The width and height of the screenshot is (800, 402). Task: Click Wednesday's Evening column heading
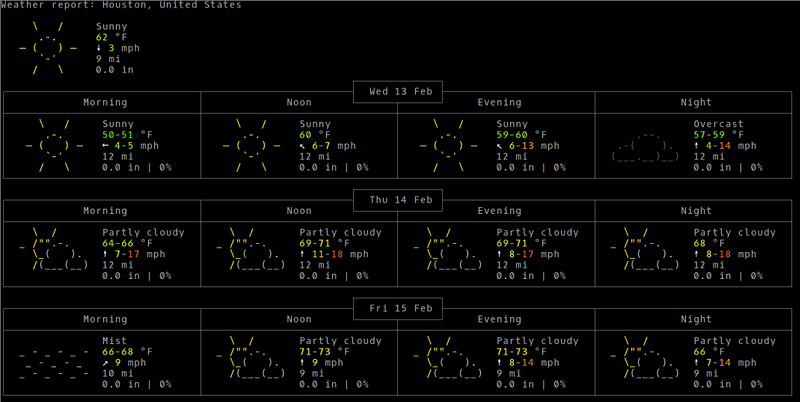(498, 102)
